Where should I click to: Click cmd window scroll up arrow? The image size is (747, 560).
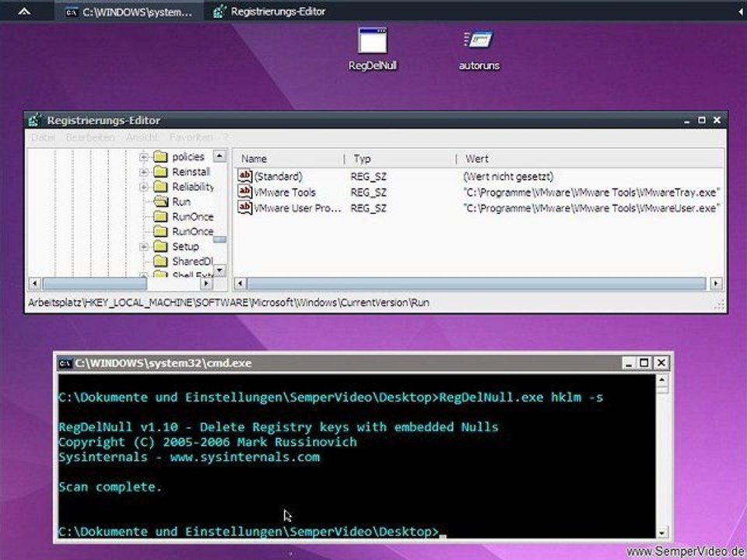tap(661, 380)
